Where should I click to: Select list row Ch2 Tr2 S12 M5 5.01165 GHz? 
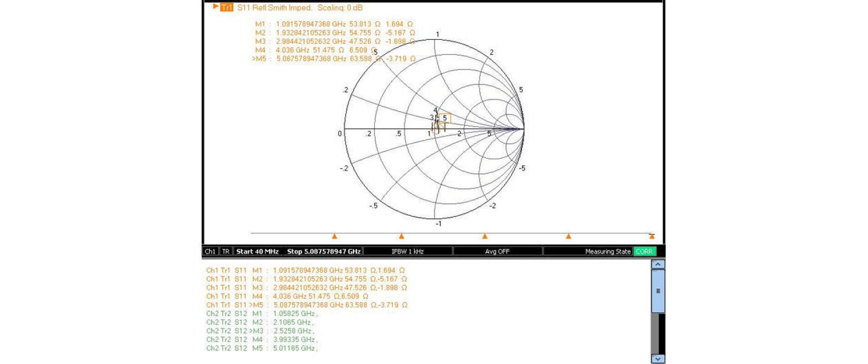[262, 349]
